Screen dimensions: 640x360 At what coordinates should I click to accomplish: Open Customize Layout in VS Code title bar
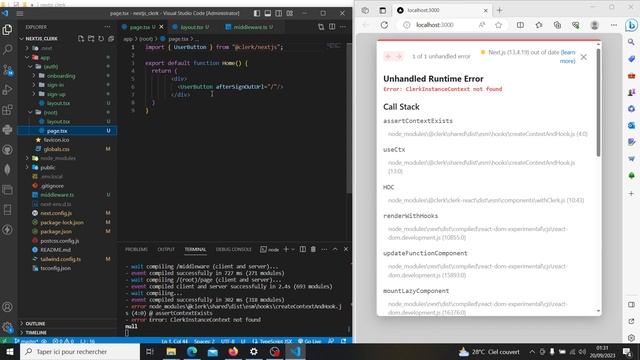click(x=289, y=13)
